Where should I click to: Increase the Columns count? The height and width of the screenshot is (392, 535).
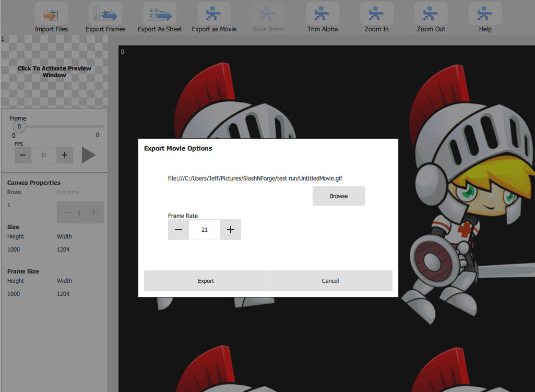[x=93, y=212]
